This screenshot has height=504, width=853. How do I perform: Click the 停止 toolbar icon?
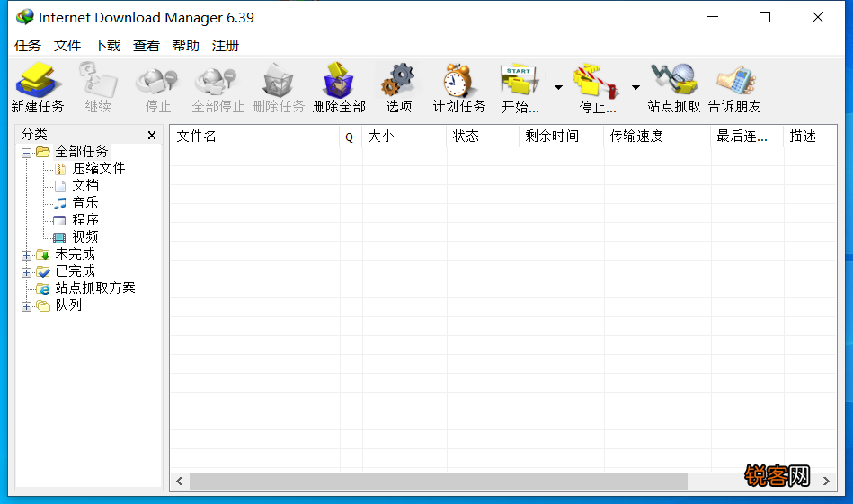click(158, 82)
